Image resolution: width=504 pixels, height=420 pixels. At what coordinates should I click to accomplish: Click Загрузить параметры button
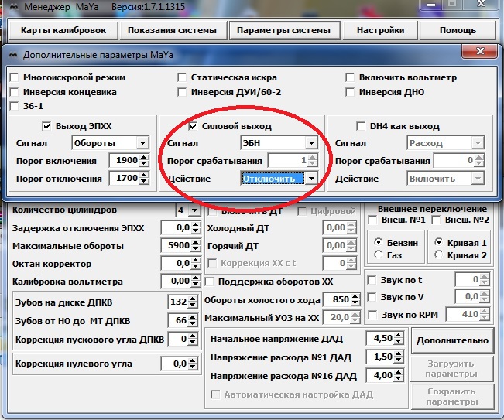pos(451,369)
